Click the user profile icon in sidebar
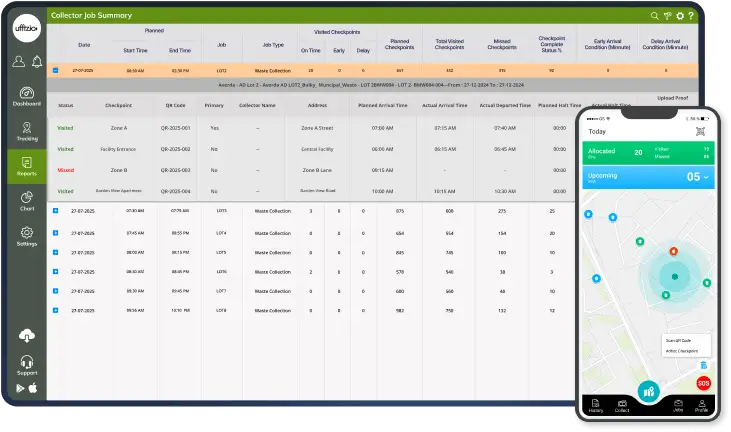Viewport: 731px width, 432px height. [x=18, y=62]
